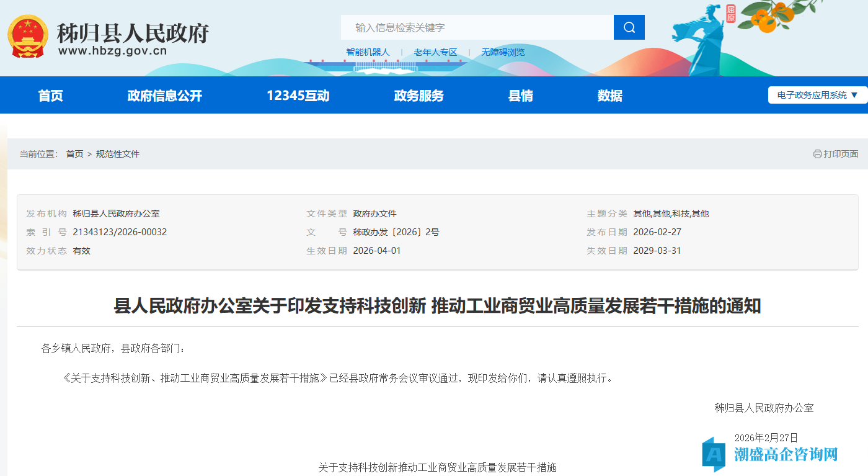Click the 县情 navigation item
868x476 pixels.
point(521,95)
